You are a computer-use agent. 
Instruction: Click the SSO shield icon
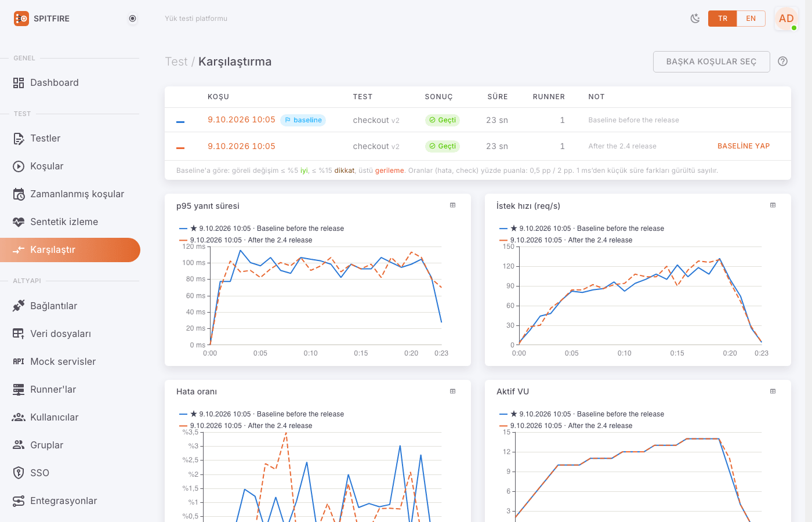click(19, 473)
